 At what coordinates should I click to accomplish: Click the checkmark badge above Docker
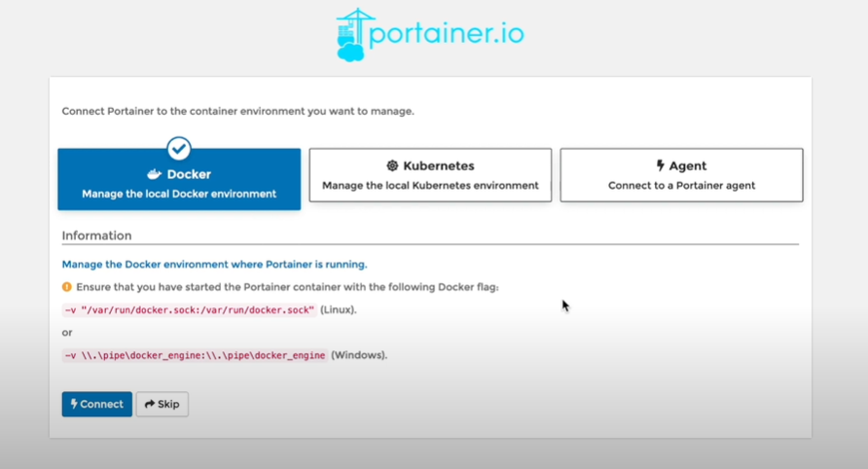179,149
